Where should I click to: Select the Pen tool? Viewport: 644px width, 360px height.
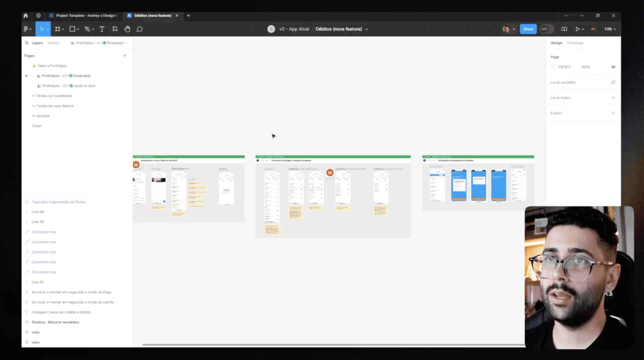tap(87, 29)
